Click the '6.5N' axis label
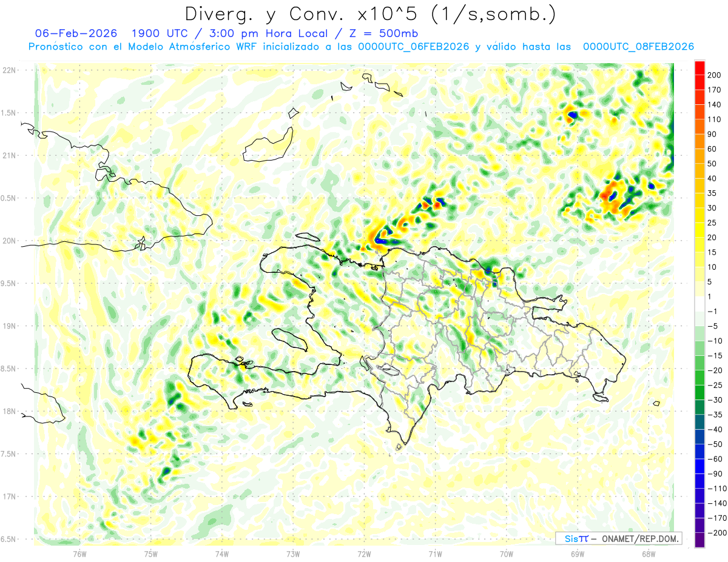 click(9, 540)
